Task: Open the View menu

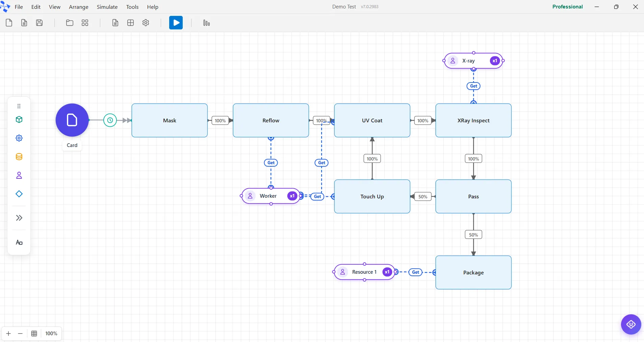Action: (x=55, y=7)
